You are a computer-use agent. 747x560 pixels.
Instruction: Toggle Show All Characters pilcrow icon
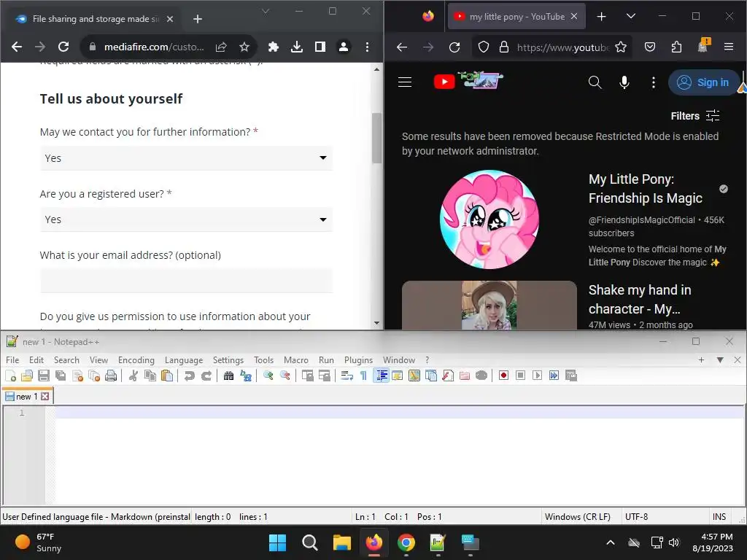pos(364,376)
